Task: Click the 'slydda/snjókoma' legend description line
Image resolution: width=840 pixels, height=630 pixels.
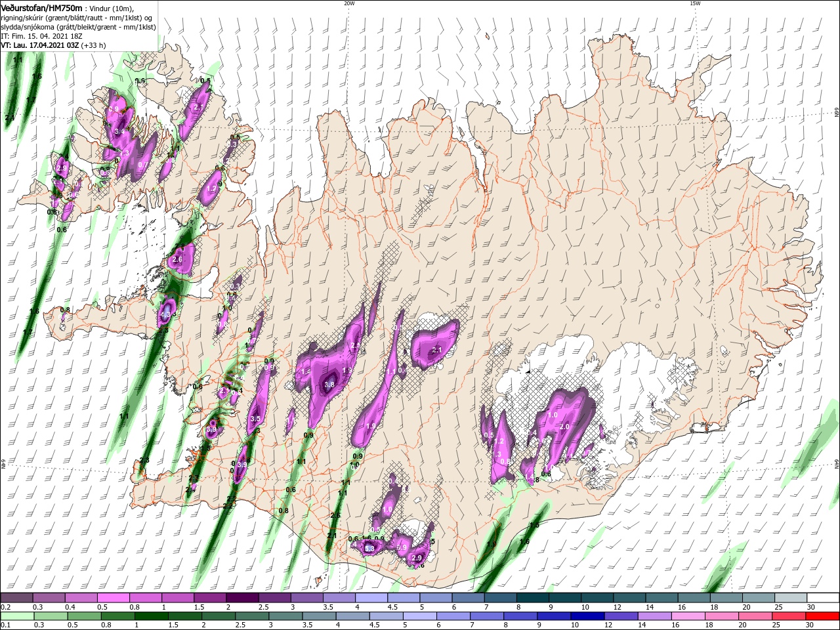Action: coord(77,27)
